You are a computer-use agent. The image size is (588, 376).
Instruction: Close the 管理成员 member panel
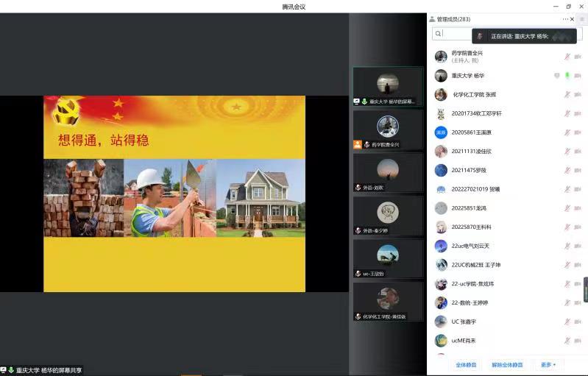573,19
